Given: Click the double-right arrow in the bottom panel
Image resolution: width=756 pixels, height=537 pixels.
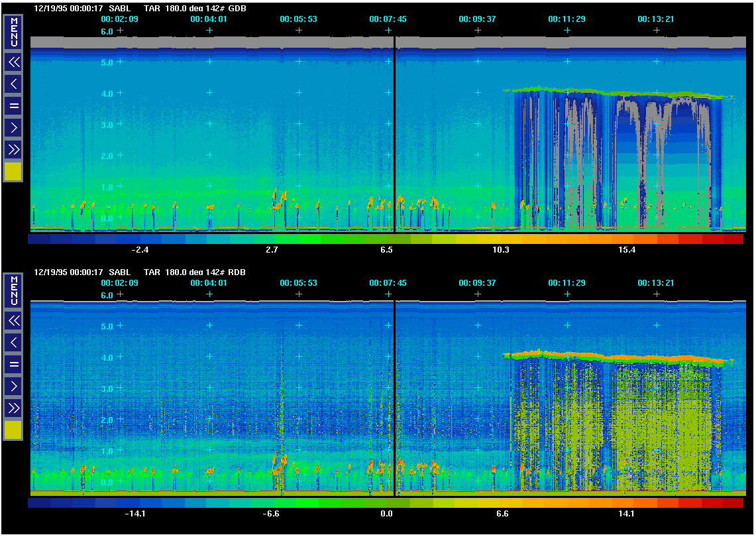Looking at the screenshot, I should pyautogui.click(x=13, y=408).
